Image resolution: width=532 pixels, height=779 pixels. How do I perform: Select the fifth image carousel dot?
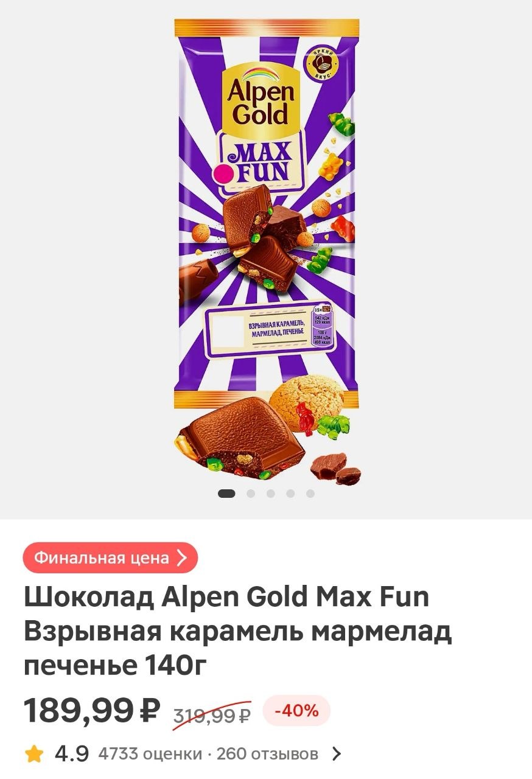click(x=310, y=494)
